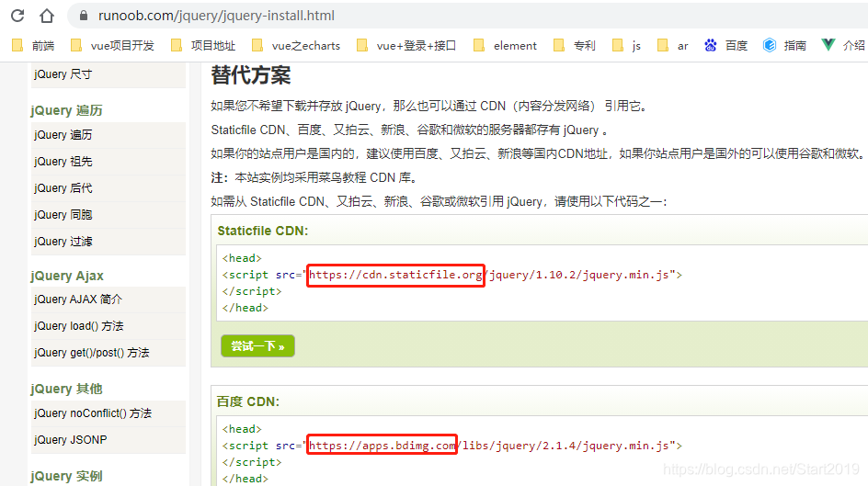868x486 pixels.
Task: Open the 百度 bookmark with paw icon
Action: click(725, 45)
